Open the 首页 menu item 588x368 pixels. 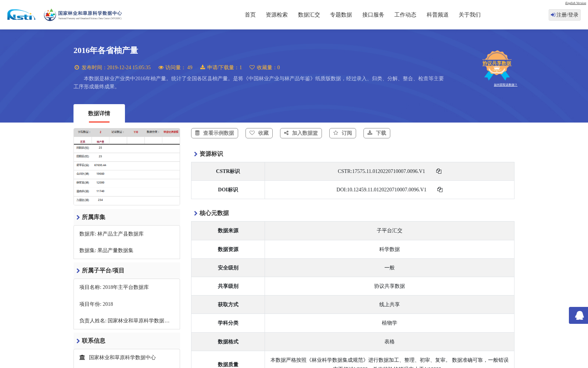(x=250, y=15)
